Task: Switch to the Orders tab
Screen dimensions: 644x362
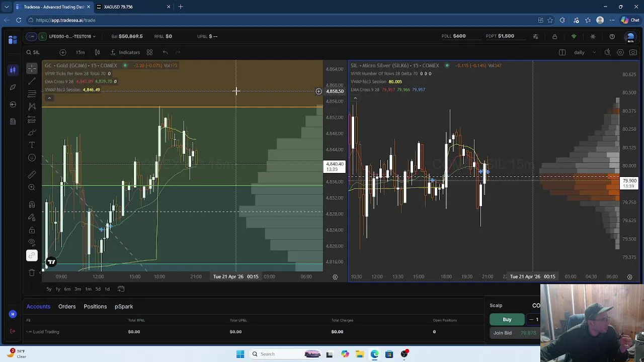Action: pos(67,306)
